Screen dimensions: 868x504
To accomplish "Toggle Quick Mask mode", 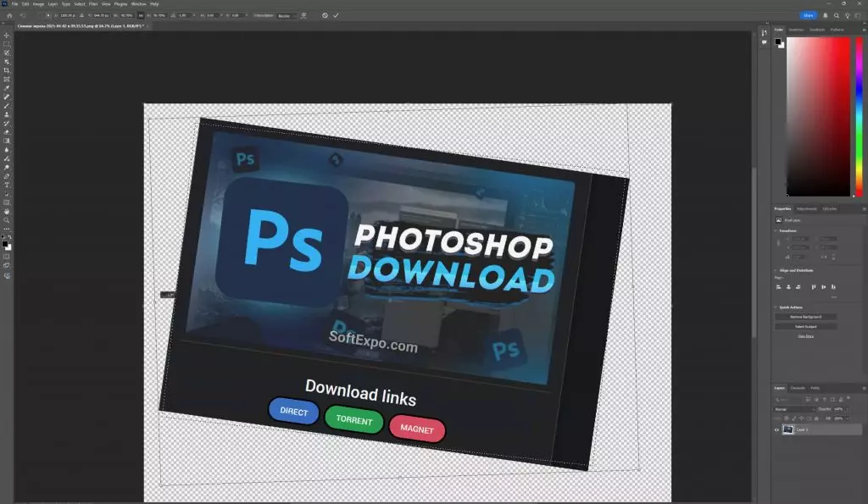I will pos(7,257).
